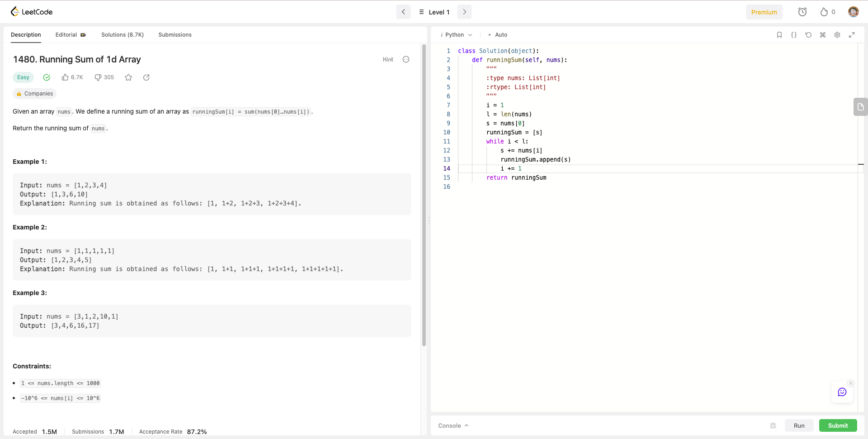This screenshot has width=868, height=439.
Task: Click the debugger bug icon
Action: 773,425
